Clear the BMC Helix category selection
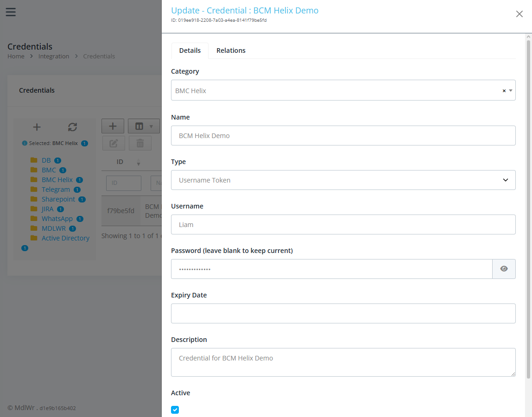The height and width of the screenshot is (417, 532). (504, 91)
